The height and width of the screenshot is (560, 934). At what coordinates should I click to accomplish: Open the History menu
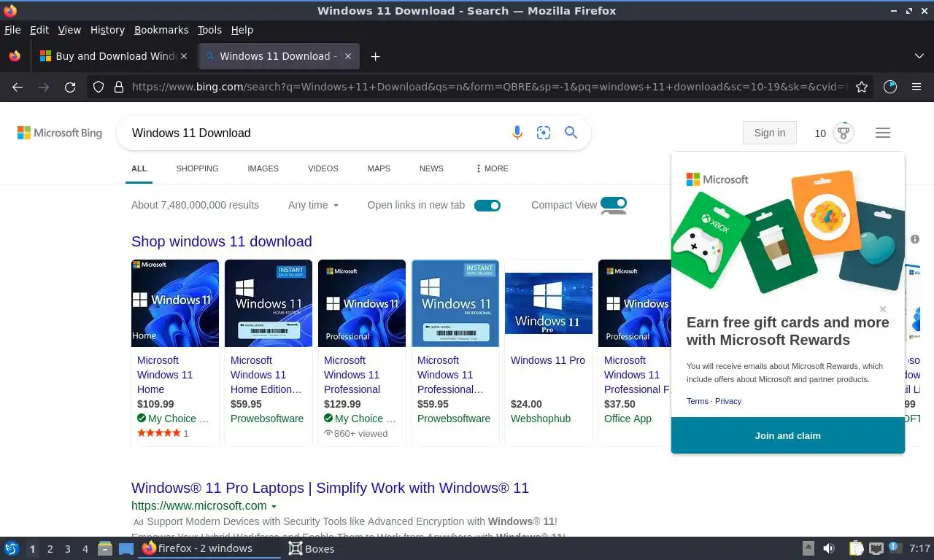pyautogui.click(x=107, y=30)
